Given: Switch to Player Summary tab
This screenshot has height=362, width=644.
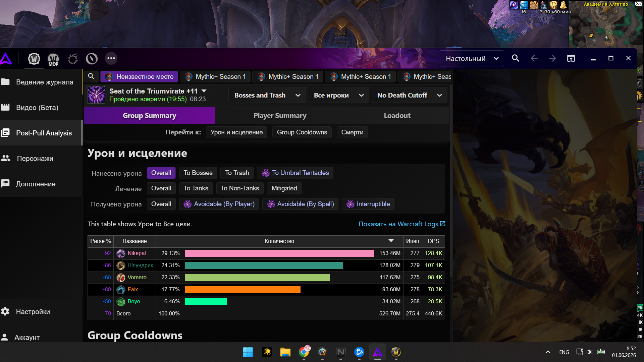Looking at the screenshot, I should pyautogui.click(x=280, y=116).
